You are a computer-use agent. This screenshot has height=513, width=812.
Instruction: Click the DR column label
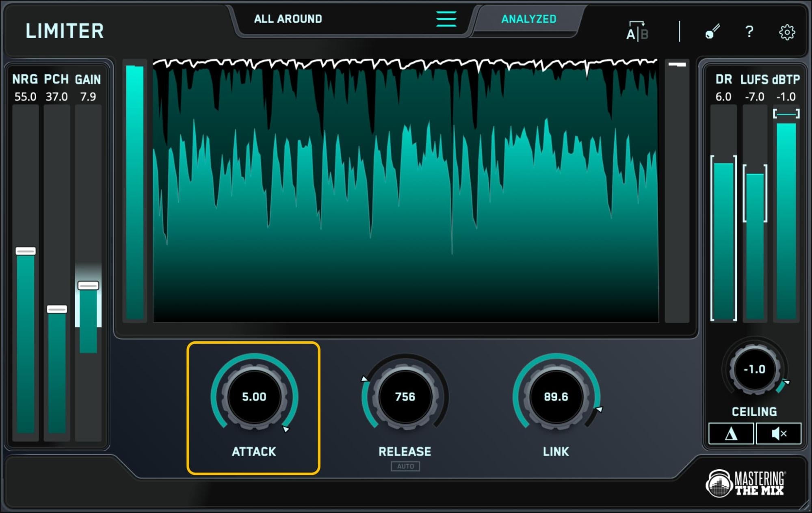[723, 79]
